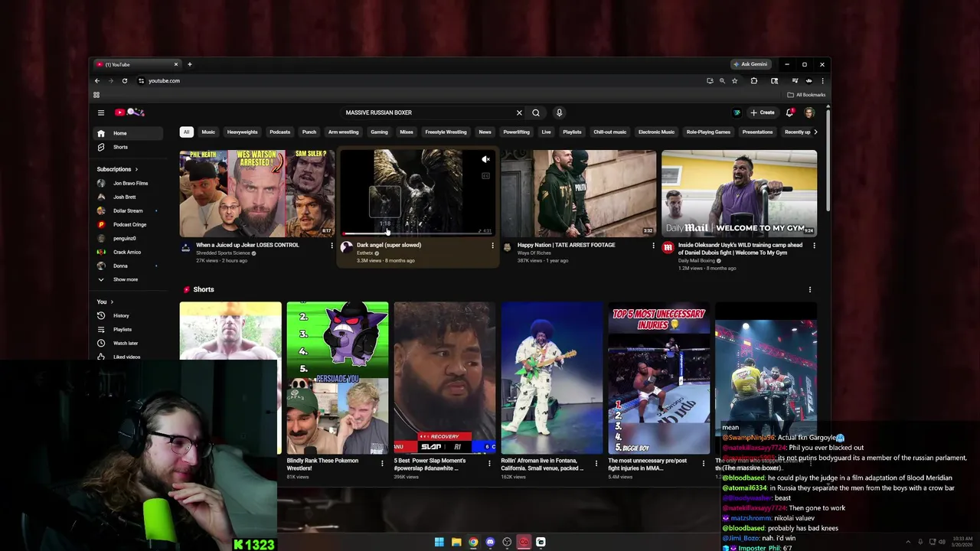This screenshot has width=980, height=551.
Task: Click the install app icon in address bar
Action: tap(710, 80)
